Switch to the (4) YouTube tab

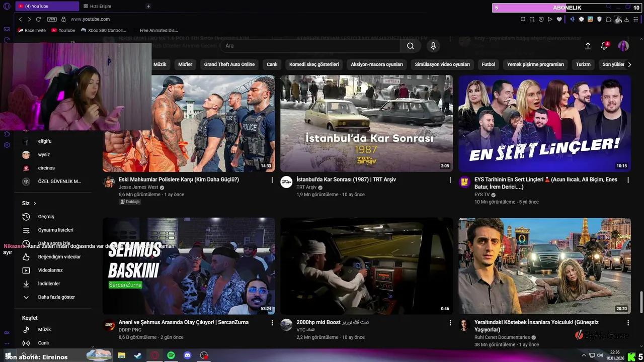tap(47, 6)
